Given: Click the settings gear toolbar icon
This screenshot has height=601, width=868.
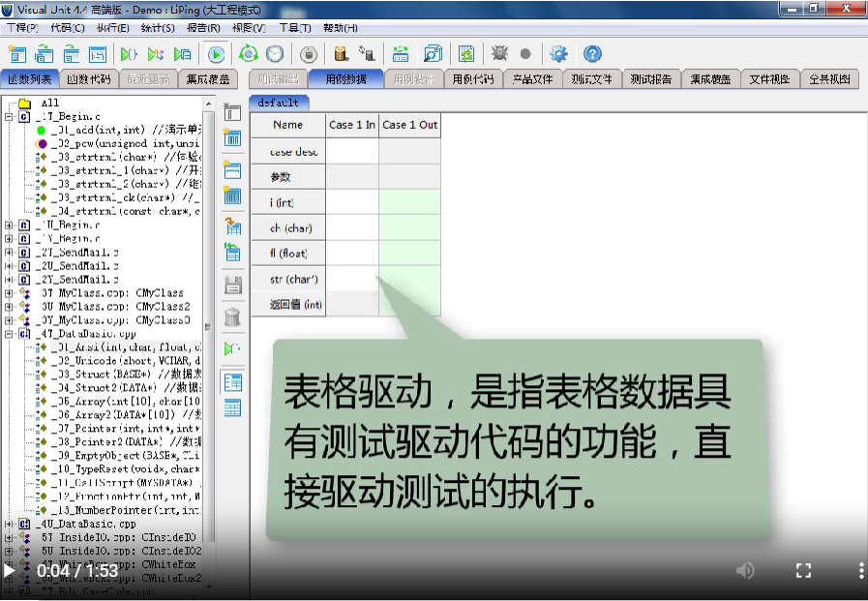Looking at the screenshot, I should (x=558, y=54).
